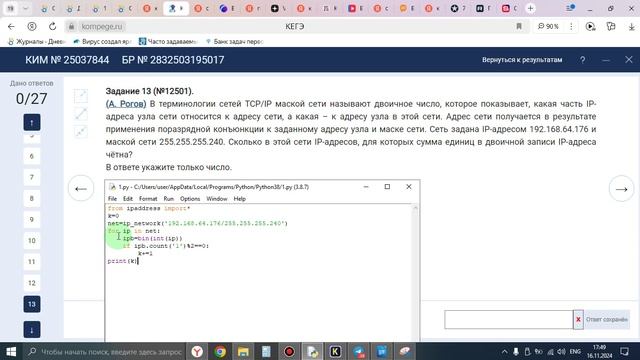Clear the answer with the red X button
The height and width of the screenshot is (360, 640).
point(578,320)
